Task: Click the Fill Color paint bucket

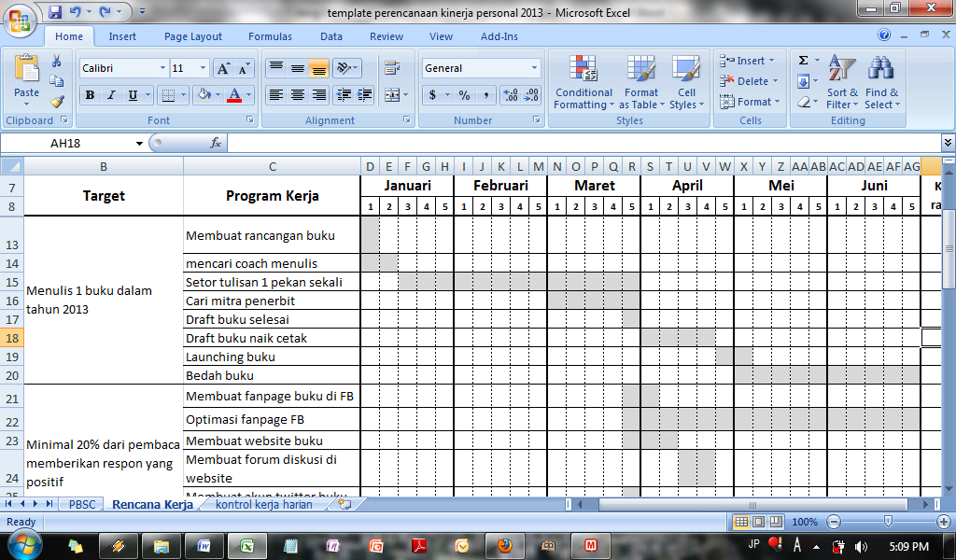Action: point(204,95)
